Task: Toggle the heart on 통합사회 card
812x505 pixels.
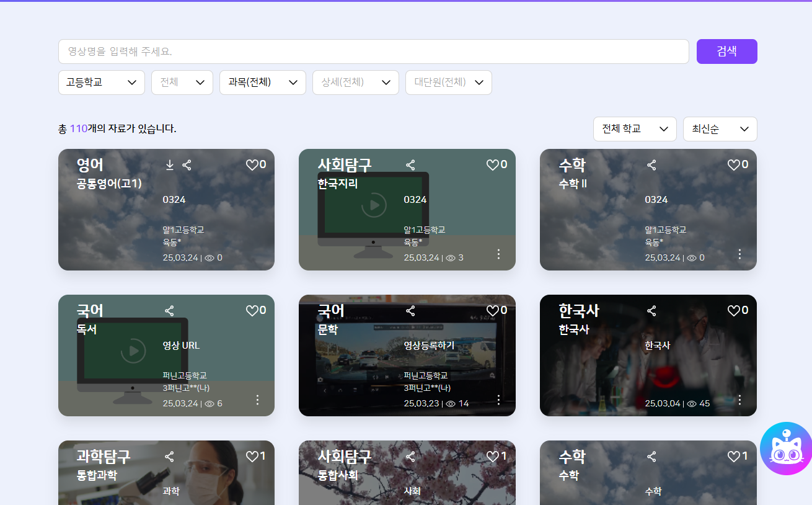Action: click(492, 457)
